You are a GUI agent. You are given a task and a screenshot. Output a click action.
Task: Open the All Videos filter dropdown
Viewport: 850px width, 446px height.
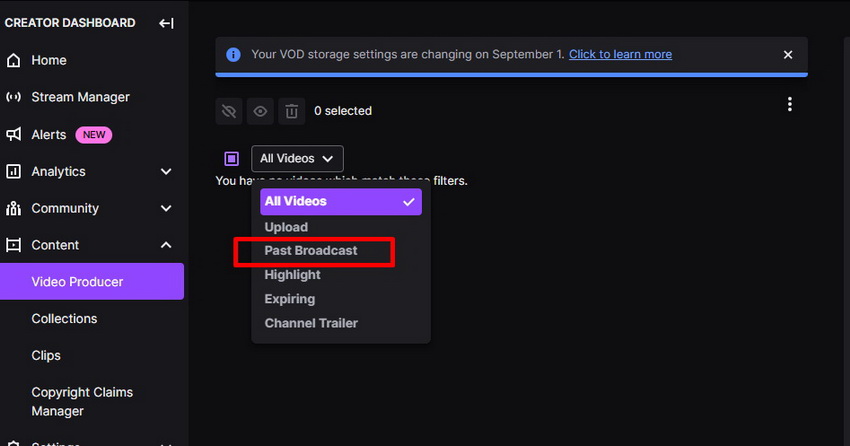pyautogui.click(x=297, y=158)
